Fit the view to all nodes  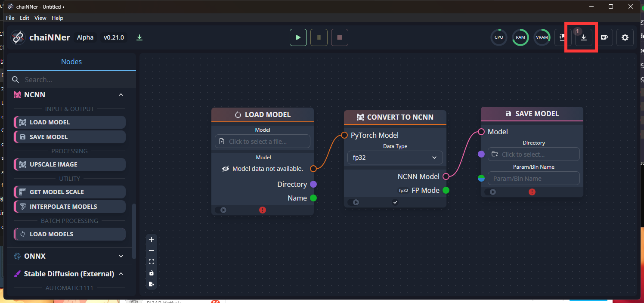click(x=152, y=262)
